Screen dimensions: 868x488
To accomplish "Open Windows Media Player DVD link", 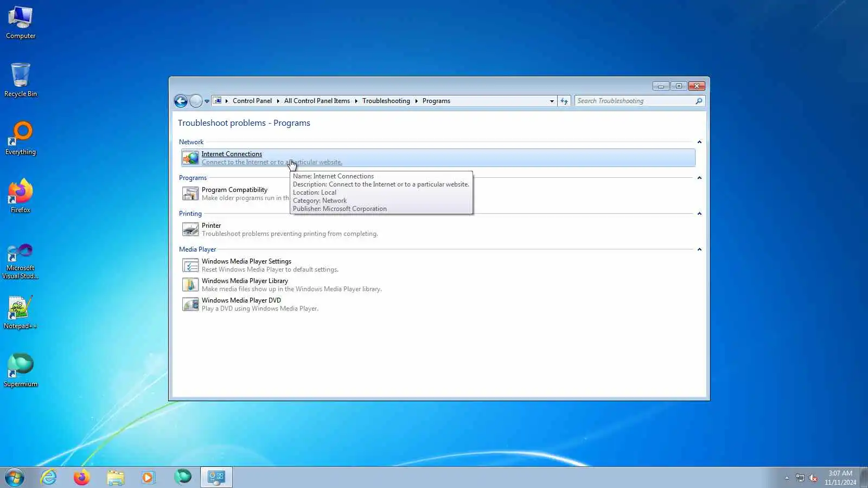I will coord(241,300).
